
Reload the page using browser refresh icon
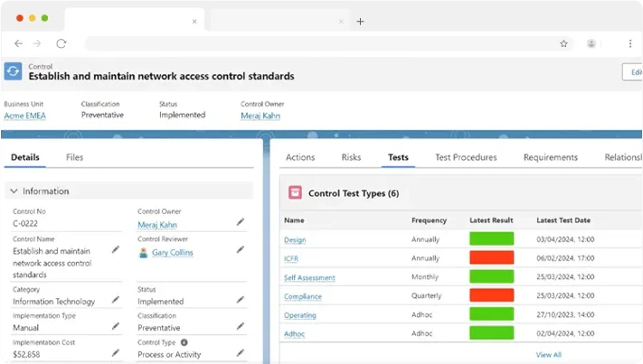tap(61, 42)
